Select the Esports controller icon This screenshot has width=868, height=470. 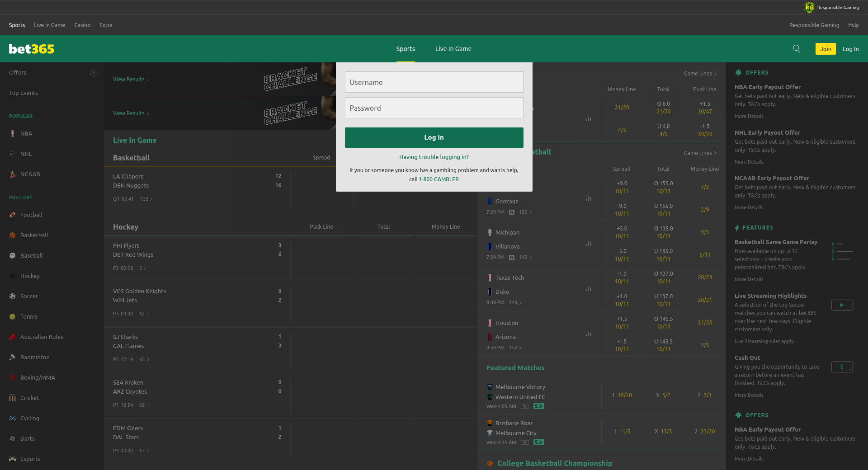click(x=13, y=459)
